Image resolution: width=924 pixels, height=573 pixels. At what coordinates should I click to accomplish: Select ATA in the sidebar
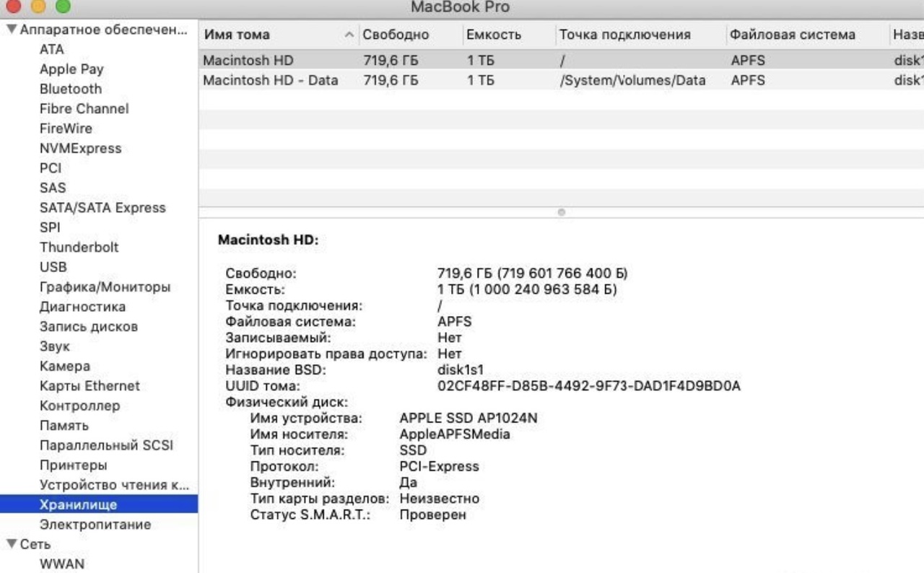(52, 50)
